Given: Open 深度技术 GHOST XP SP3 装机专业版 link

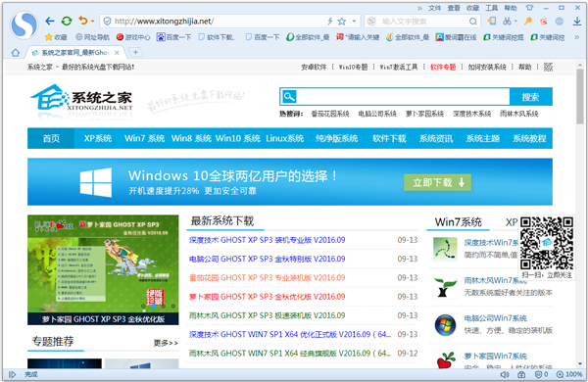Looking at the screenshot, I should click(267, 240).
